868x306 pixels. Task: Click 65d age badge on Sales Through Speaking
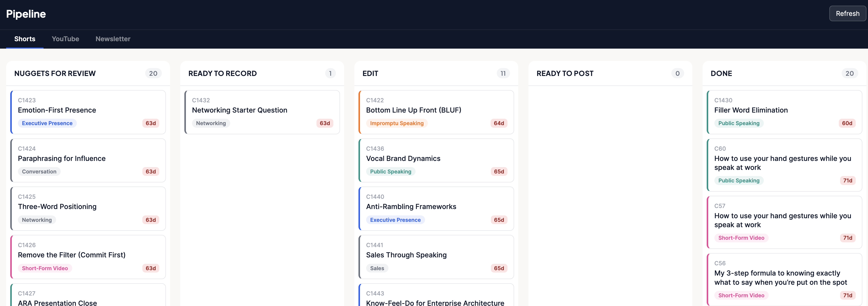click(x=499, y=268)
